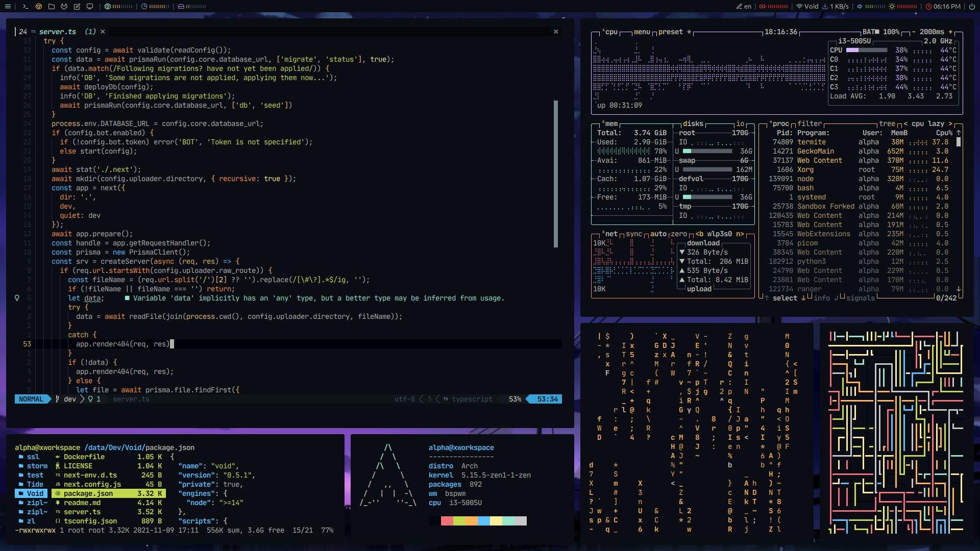
Task: Cycle the cpu lazy sorting selector arrow
Action: pyautogui.click(x=950, y=123)
